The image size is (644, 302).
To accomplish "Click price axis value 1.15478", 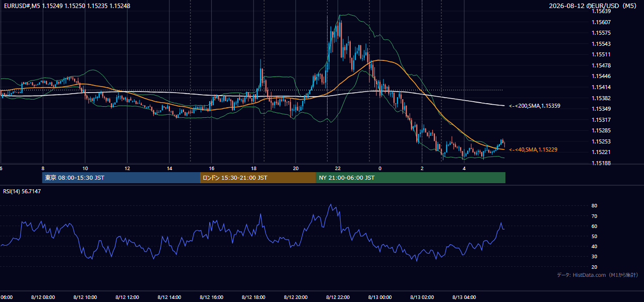I will click(602, 65).
